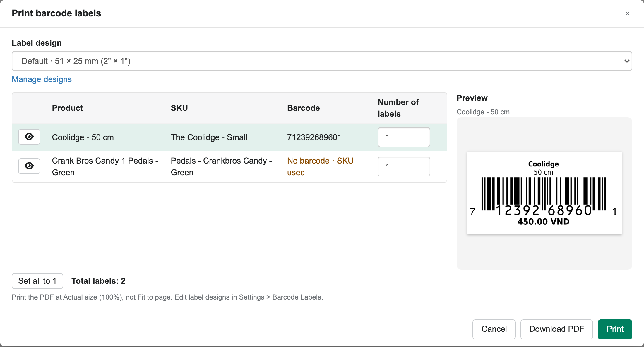The height and width of the screenshot is (347, 644).
Task: Cancel the print dialog
Action: click(494, 329)
